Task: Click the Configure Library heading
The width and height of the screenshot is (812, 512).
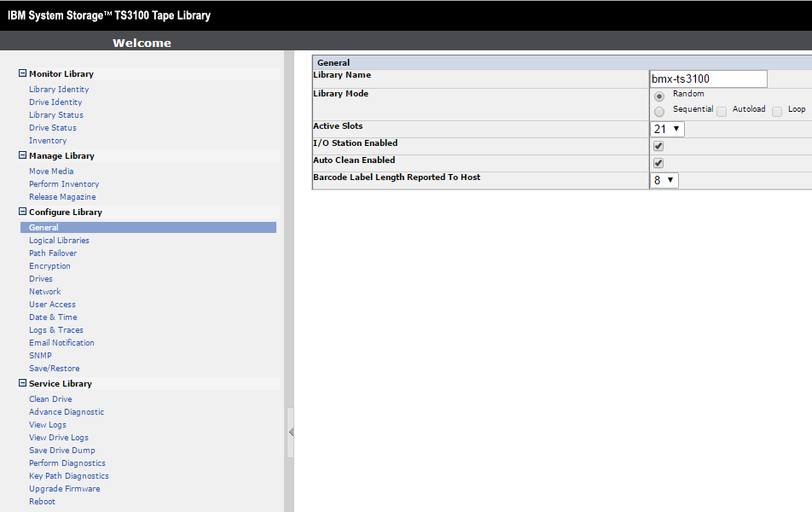Action: (x=66, y=212)
